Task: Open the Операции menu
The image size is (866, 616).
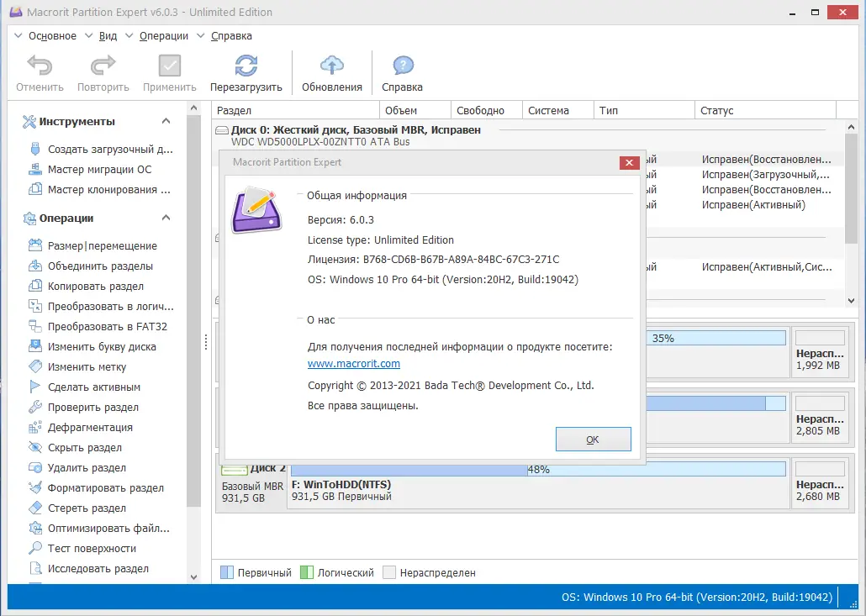Action: [x=163, y=36]
